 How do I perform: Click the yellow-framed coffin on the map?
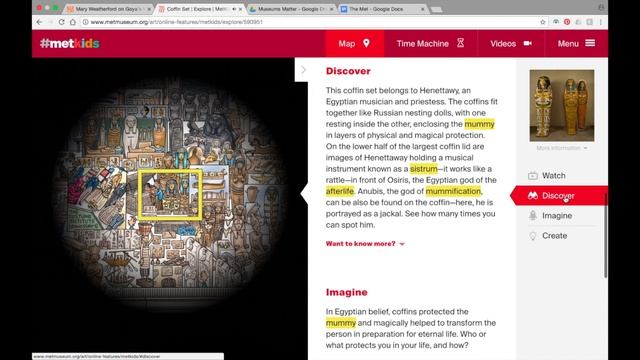click(170, 195)
